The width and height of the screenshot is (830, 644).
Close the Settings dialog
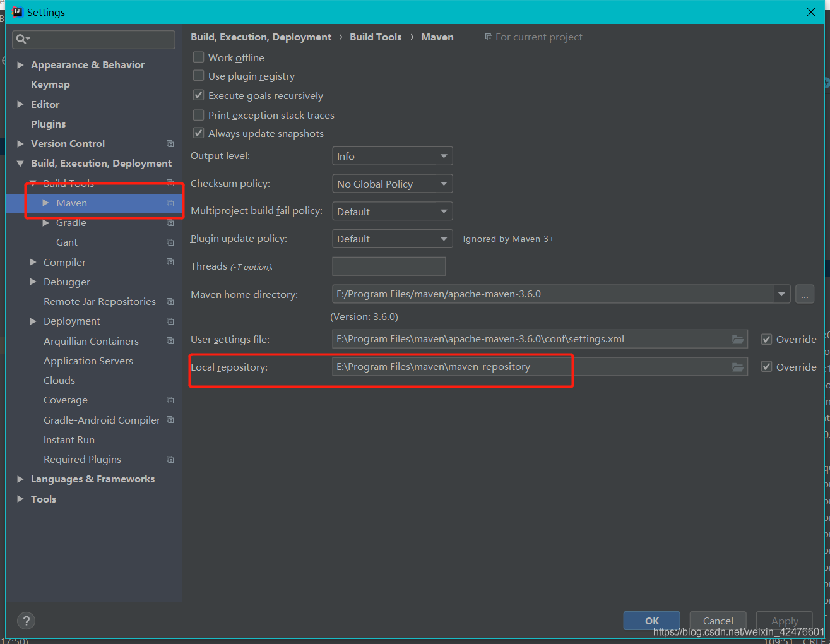pos(811,12)
